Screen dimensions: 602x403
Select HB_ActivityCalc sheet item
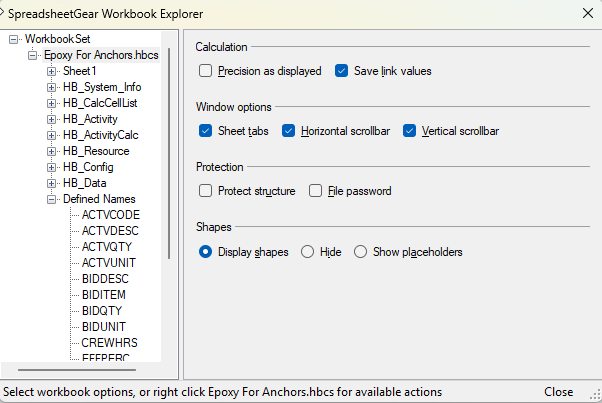pyautogui.click(x=101, y=135)
